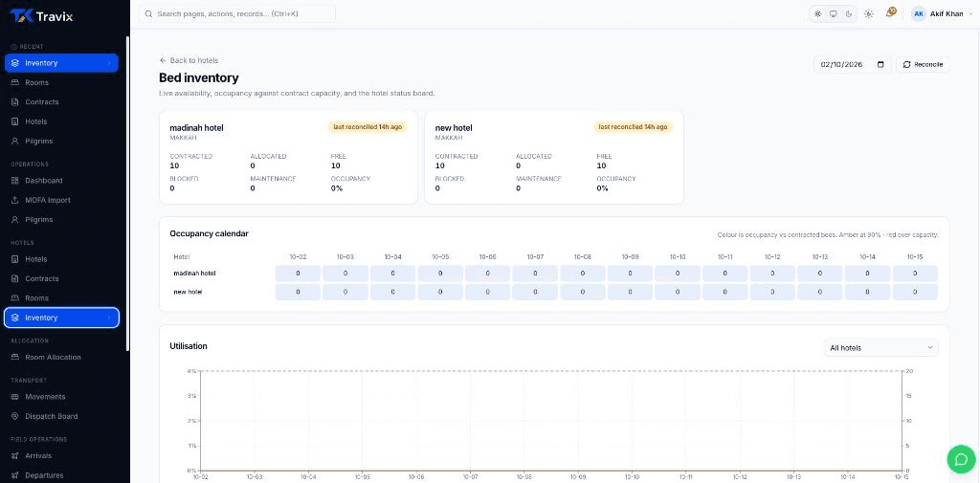
Task: Click madinah hotel's CONTRACTED value 10
Action: [x=174, y=166]
